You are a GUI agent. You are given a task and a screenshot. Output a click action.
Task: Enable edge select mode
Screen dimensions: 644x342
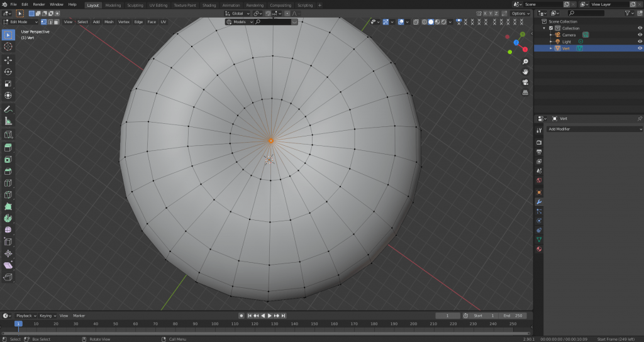click(x=50, y=22)
